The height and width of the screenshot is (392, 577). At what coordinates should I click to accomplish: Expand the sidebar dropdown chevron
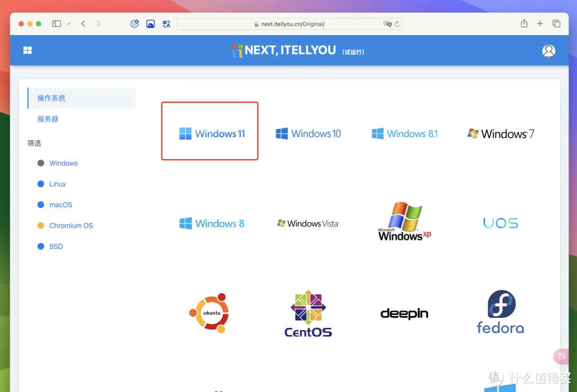coord(68,23)
